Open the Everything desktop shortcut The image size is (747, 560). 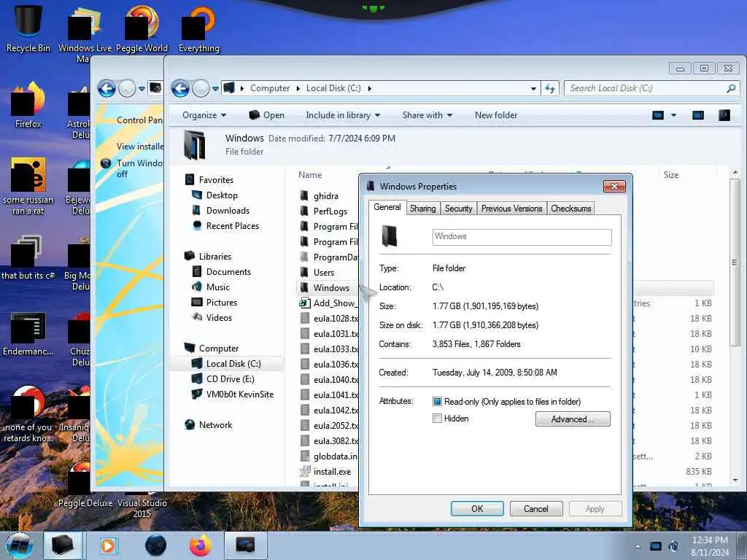(x=198, y=29)
